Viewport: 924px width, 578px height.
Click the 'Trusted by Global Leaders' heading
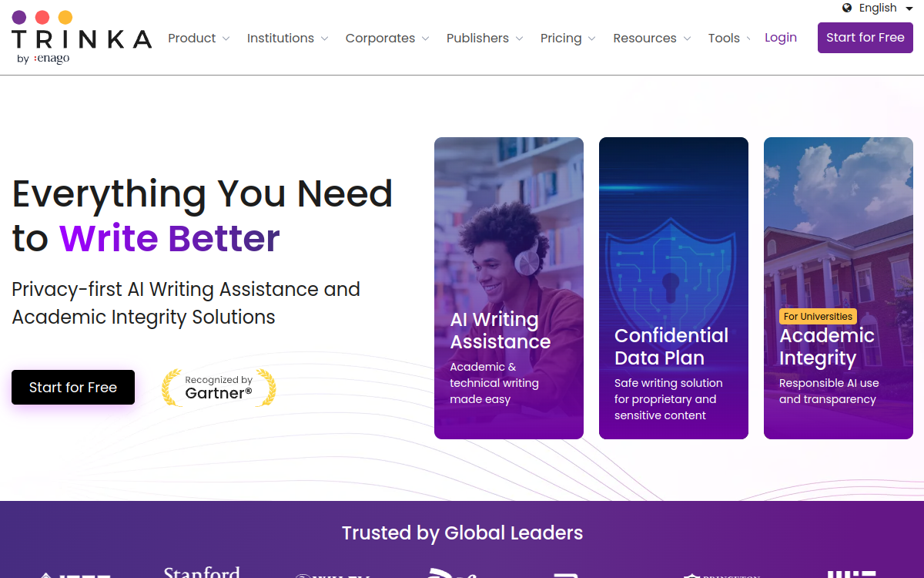462,533
